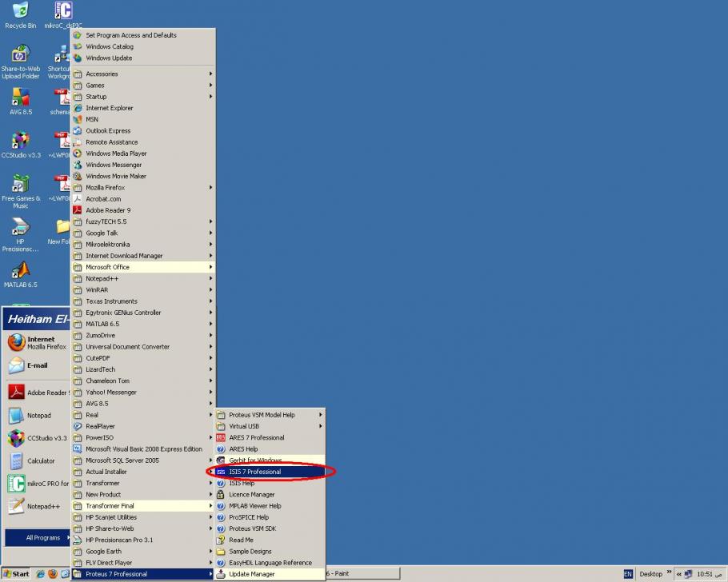Image resolution: width=728 pixels, height=582 pixels.
Task: Open HP Precisionscan Pro 3.1
Action: 143,540
